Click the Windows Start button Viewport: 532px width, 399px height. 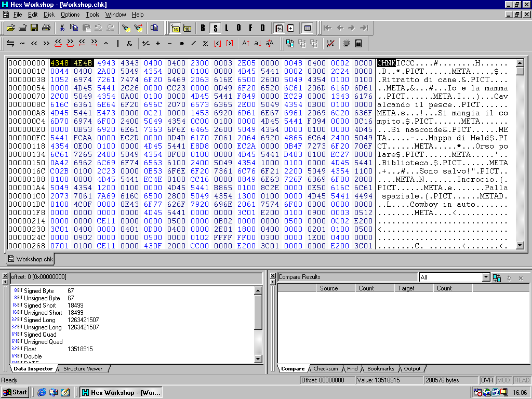point(15,392)
